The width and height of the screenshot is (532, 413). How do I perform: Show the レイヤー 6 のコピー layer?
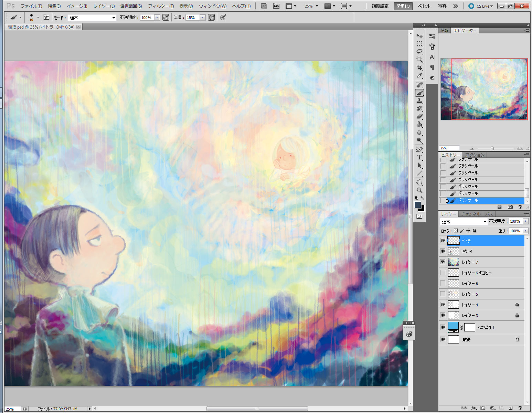click(x=443, y=273)
